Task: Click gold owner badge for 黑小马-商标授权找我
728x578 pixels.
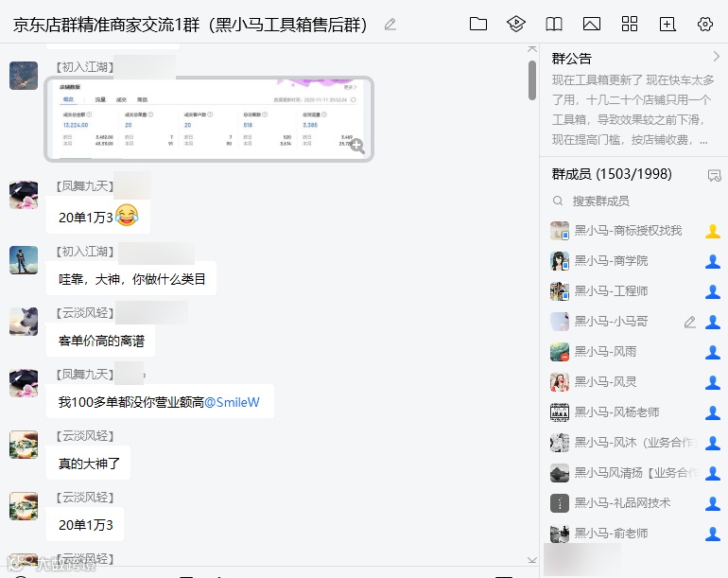Action: pos(713,231)
